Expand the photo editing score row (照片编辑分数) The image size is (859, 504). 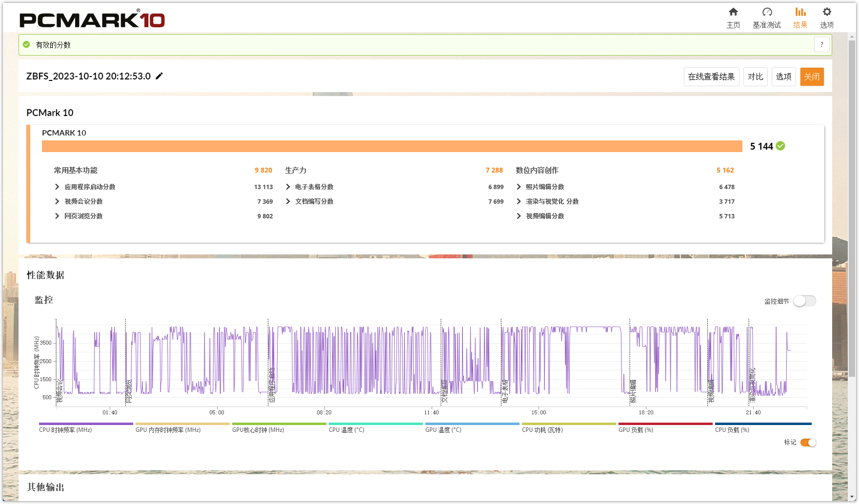point(519,187)
